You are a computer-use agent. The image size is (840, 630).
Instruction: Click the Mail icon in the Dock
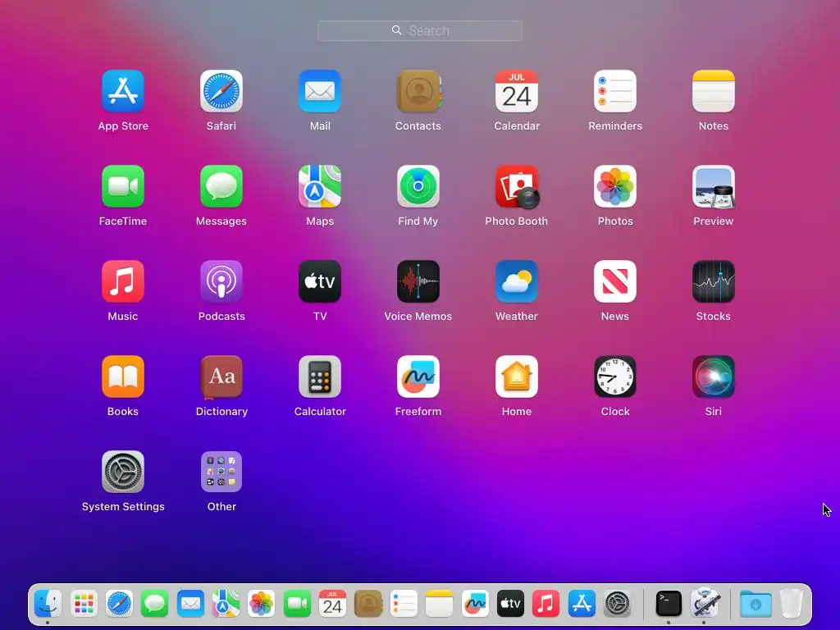(x=190, y=604)
